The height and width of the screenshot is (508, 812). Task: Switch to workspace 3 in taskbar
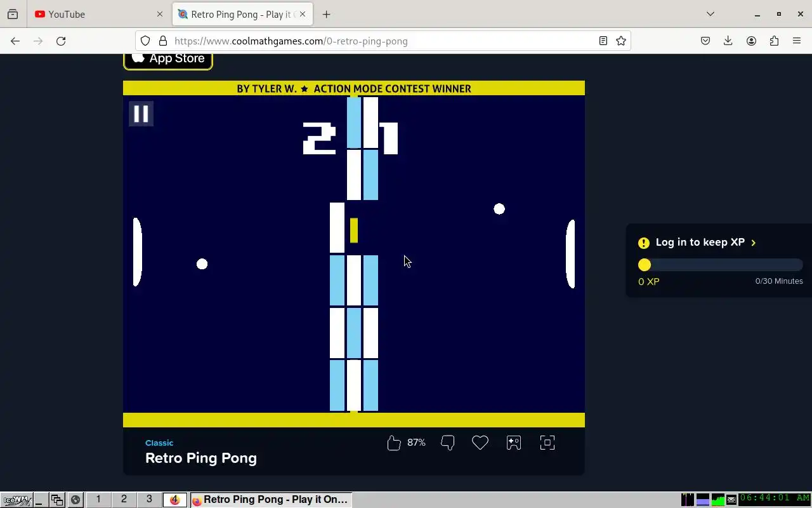149,500
